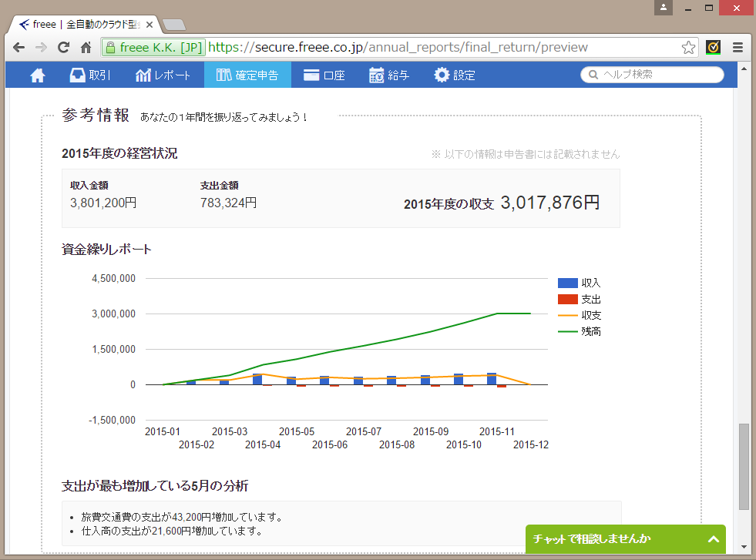Toggle the 収入 blue legend swatch
This screenshot has height=560, width=756.
click(567, 283)
